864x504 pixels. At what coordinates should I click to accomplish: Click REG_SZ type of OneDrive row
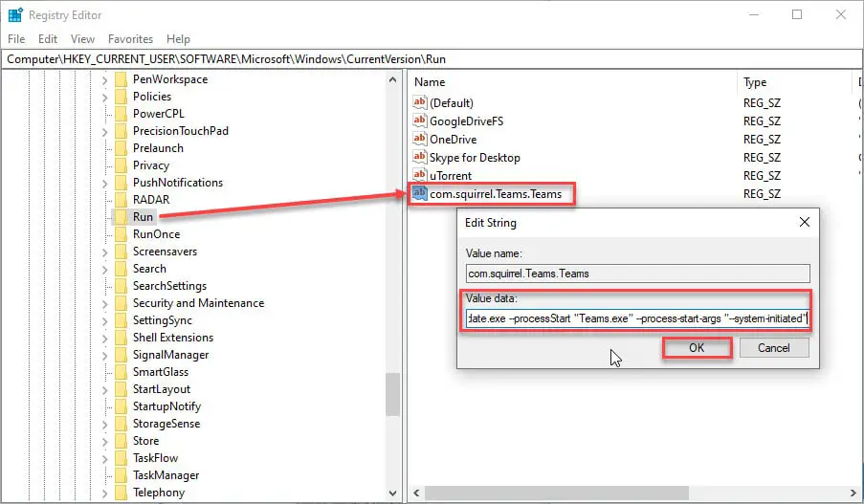(x=762, y=140)
